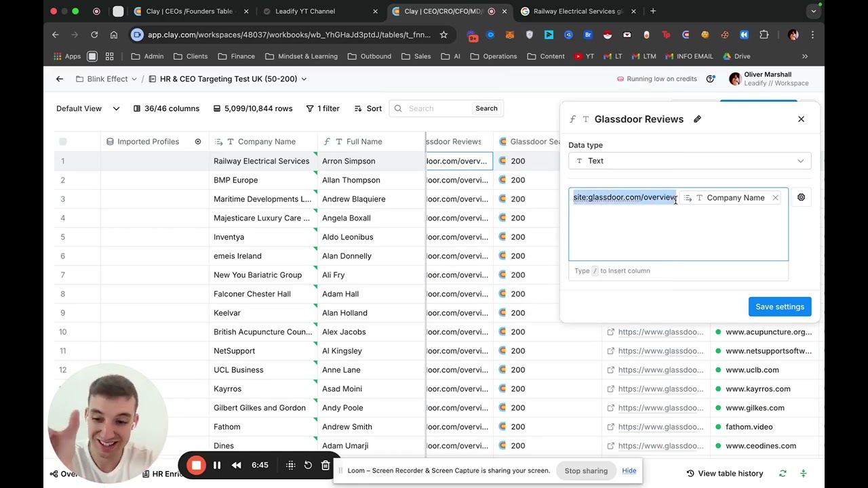Reload the browser page

coord(94,35)
